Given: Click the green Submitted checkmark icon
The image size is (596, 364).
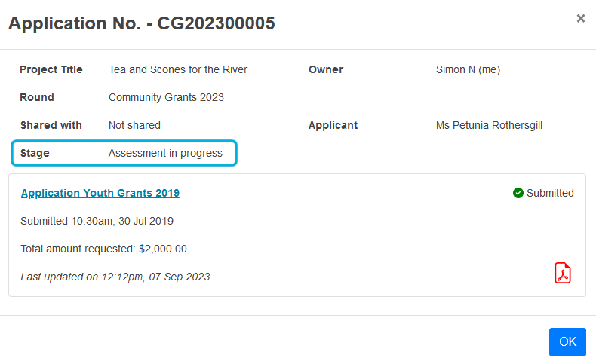Looking at the screenshot, I should click(518, 193).
